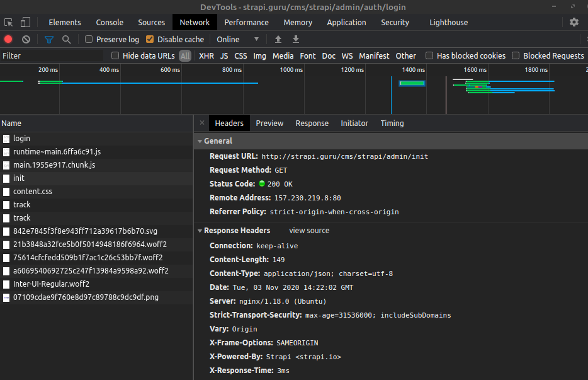Screen dimensions: 588x380
Task: Select the inspect element cursor tool
Action: pos(9,22)
